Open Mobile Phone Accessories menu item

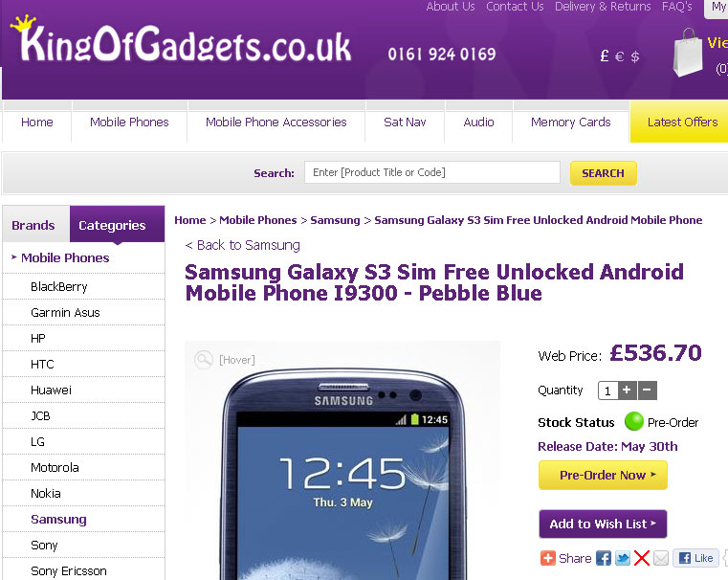pyautogui.click(x=276, y=123)
